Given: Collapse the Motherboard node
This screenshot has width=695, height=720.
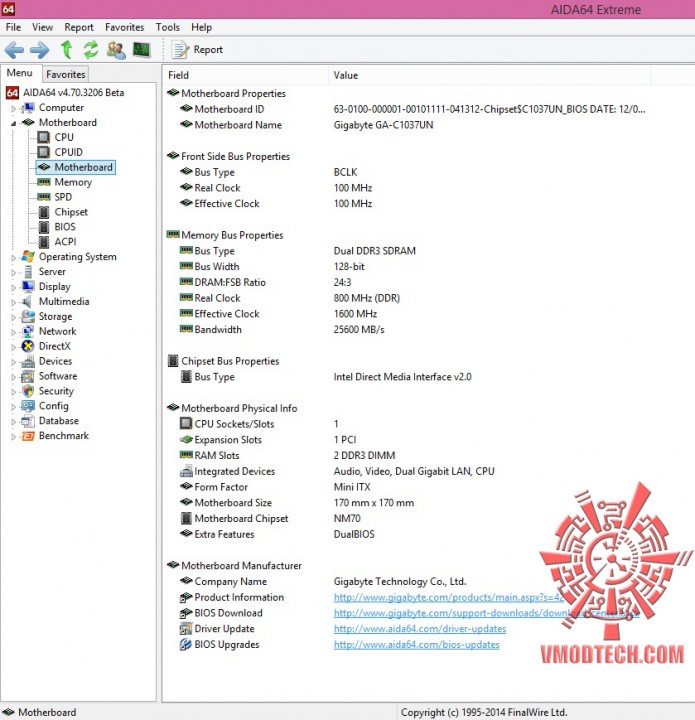Looking at the screenshot, I should click(13, 123).
